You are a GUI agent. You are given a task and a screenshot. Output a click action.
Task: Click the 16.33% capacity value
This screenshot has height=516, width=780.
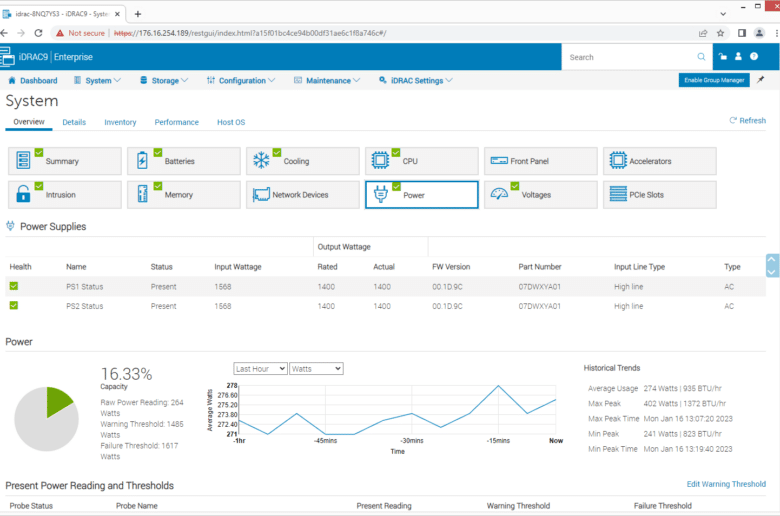click(126, 374)
